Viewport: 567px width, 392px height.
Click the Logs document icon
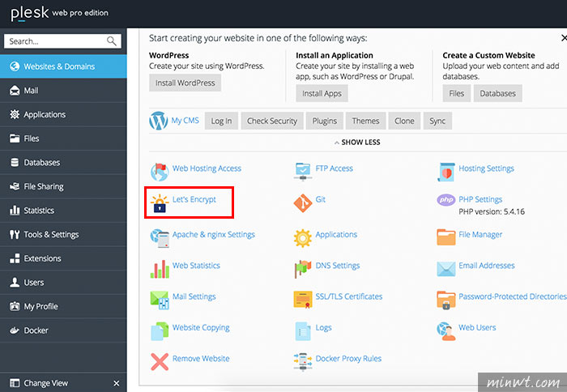click(303, 331)
